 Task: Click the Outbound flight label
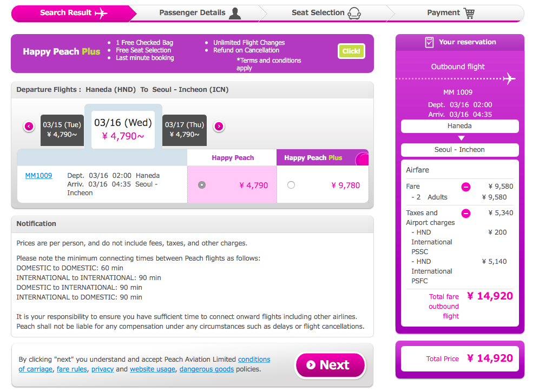[458, 67]
